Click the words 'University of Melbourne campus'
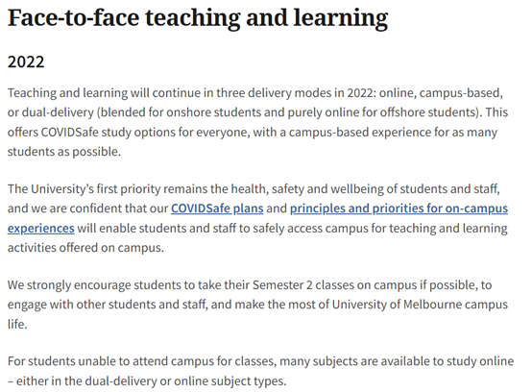532x392 pixels. click(x=420, y=305)
